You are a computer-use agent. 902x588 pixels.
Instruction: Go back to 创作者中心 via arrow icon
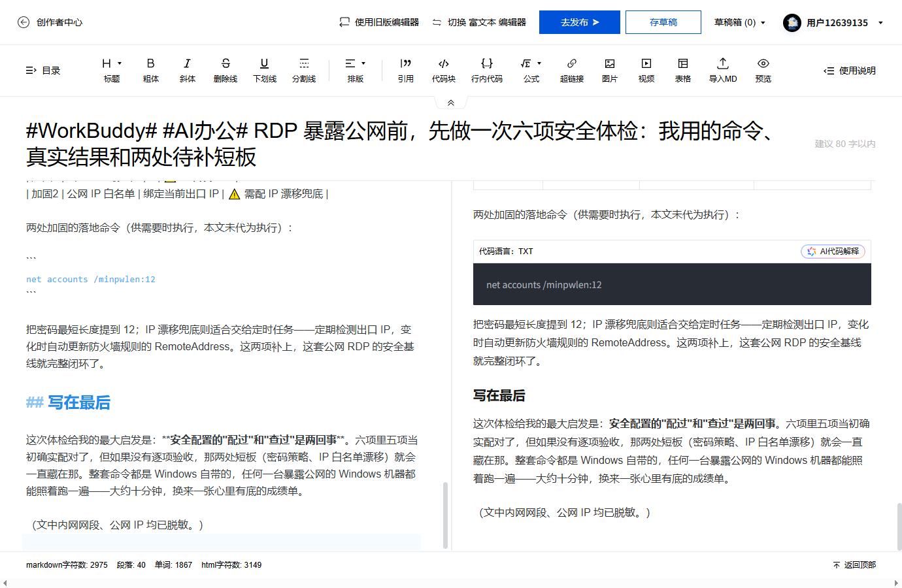coord(24,22)
